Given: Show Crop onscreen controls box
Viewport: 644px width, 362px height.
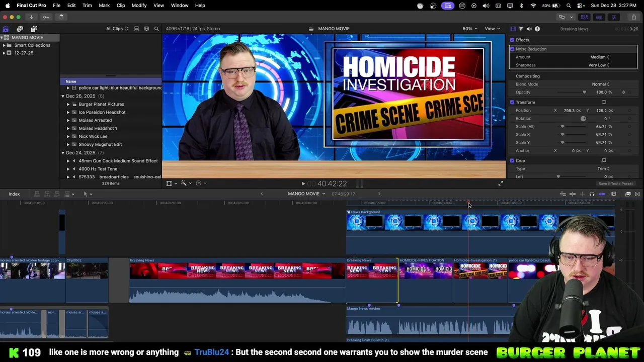Looking at the screenshot, I should pyautogui.click(x=604, y=160).
